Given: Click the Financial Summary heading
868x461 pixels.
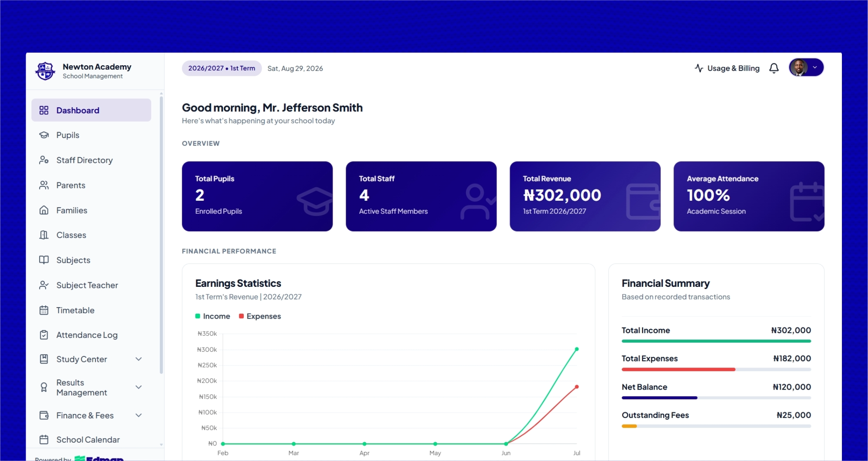Looking at the screenshot, I should (x=665, y=283).
